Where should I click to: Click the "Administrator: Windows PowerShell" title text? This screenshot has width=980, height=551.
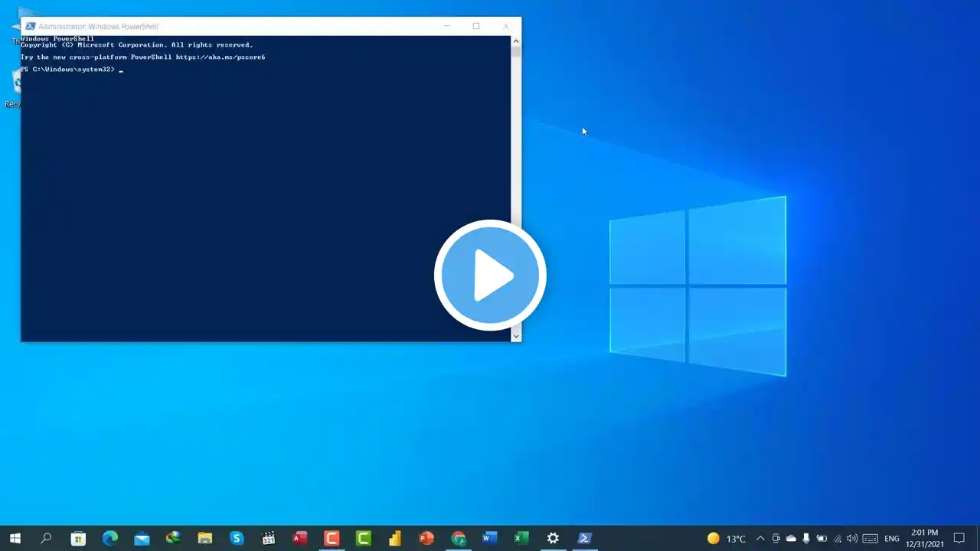point(98,26)
